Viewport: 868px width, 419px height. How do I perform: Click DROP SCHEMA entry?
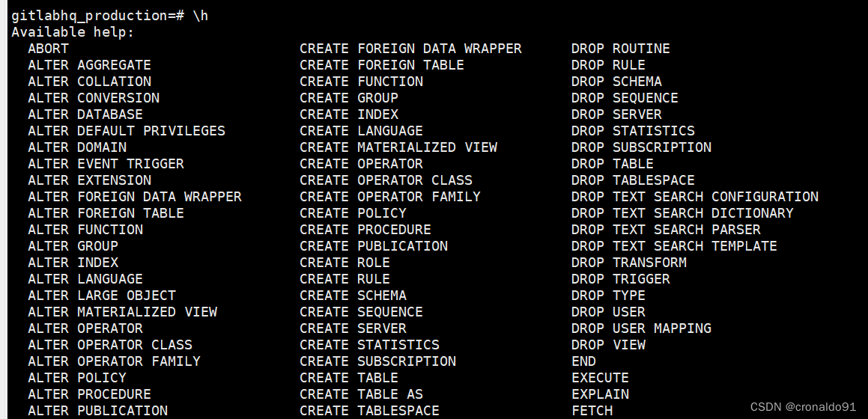(x=616, y=82)
